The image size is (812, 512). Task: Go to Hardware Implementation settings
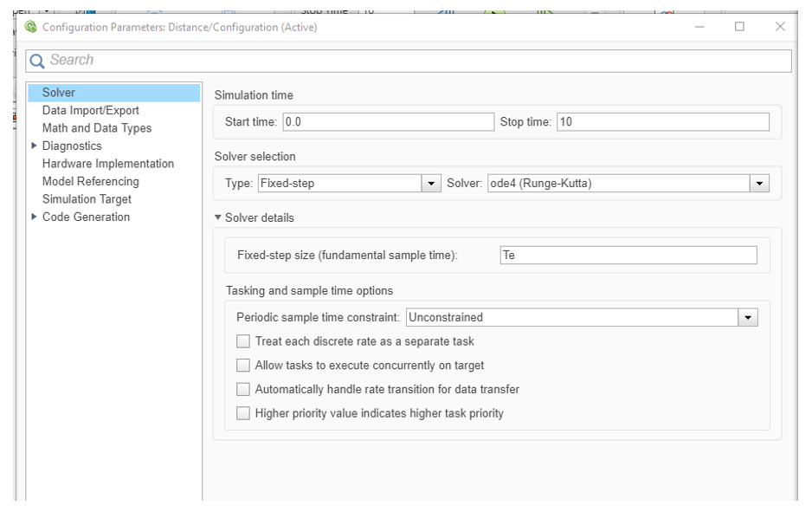[107, 164]
